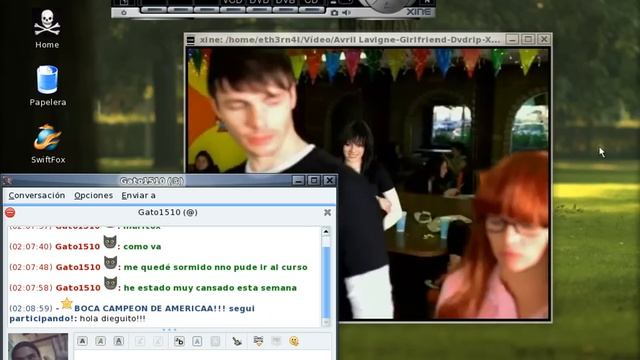Click message text "como va"
640x360 pixels.
click(142, 247)
